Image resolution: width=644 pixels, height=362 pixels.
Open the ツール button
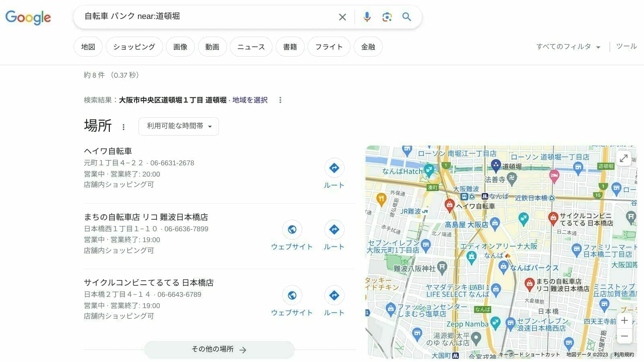[x=626, y=46]
